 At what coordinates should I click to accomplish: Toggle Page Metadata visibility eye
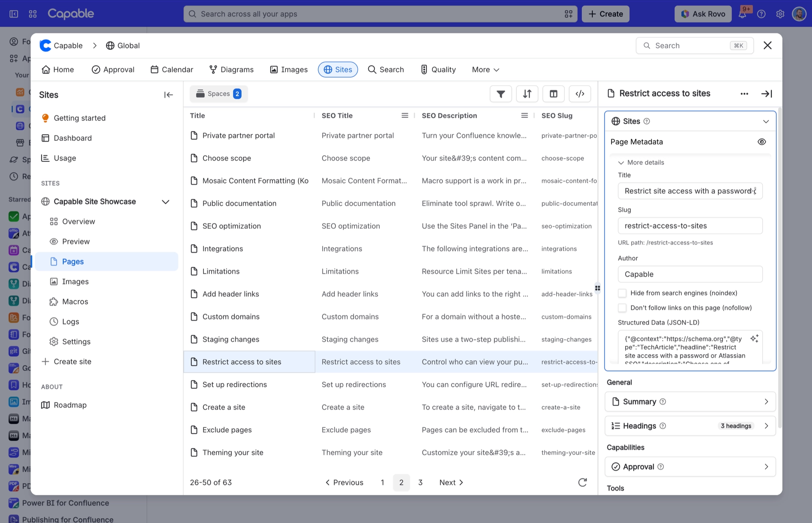coord(762,142)
